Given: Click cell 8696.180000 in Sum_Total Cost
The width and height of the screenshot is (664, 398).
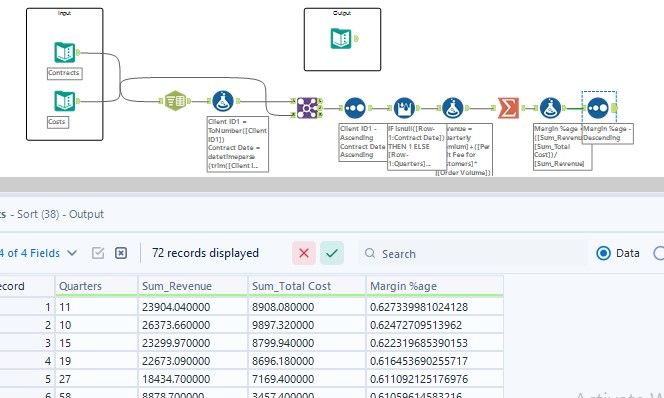Looking at the screenshot, I should click(307, 361).
